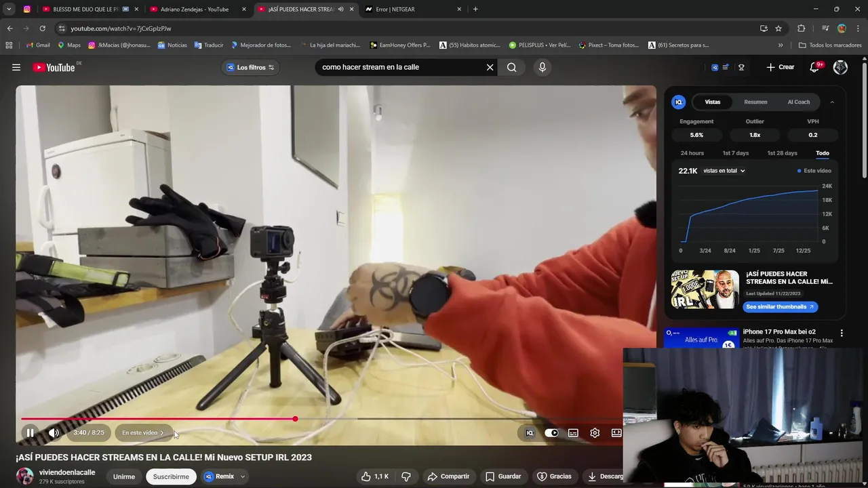Clear the search query with X

pos(490,67)
